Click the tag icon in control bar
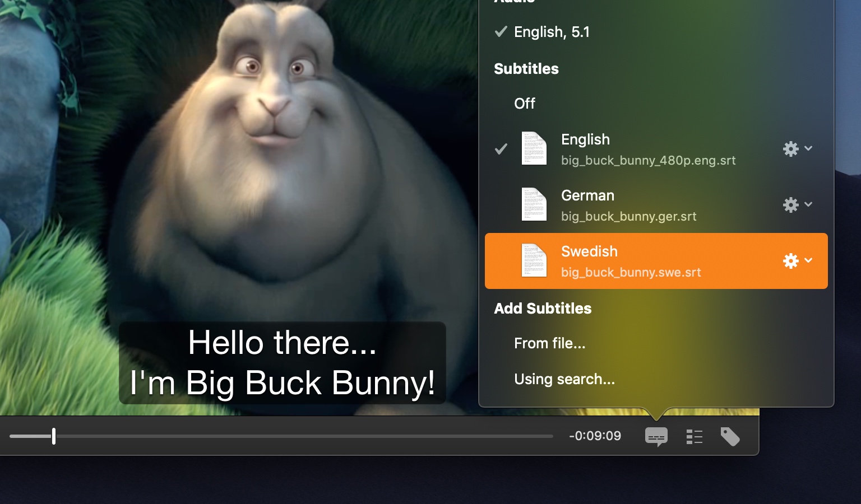861x504 pixels. [x=730, y=437]
